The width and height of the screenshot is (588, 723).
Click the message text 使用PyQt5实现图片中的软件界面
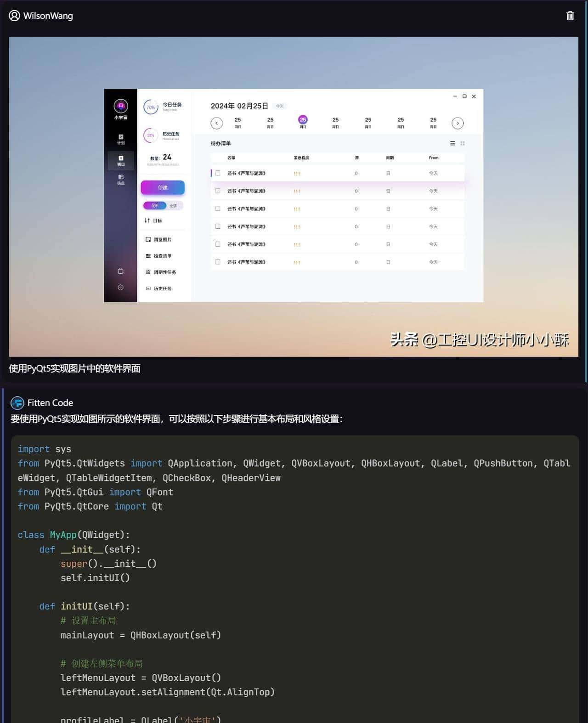click(x=74, y=368)
